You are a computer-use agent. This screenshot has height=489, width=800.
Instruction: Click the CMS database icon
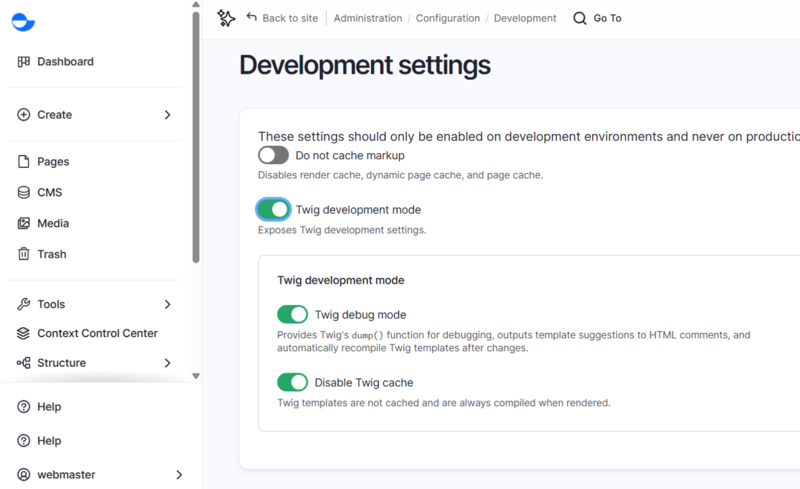(x=23, y=192)
